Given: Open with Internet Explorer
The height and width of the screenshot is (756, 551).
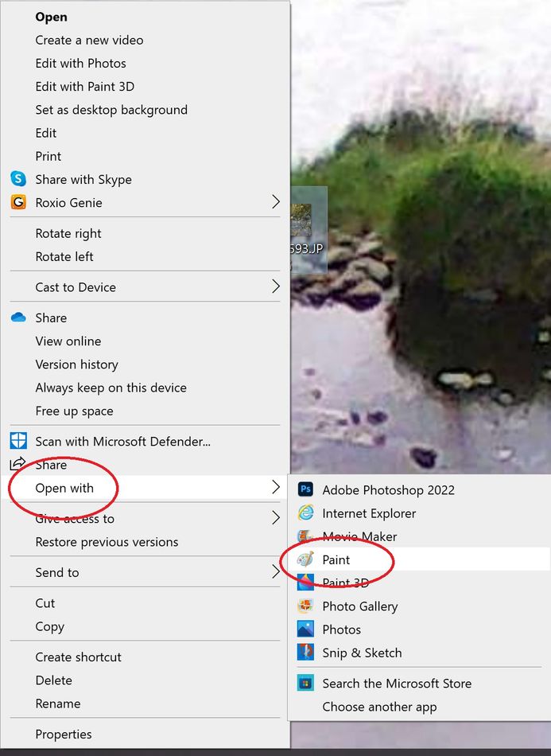Looking at the screenshot, I should click(369, 513).
